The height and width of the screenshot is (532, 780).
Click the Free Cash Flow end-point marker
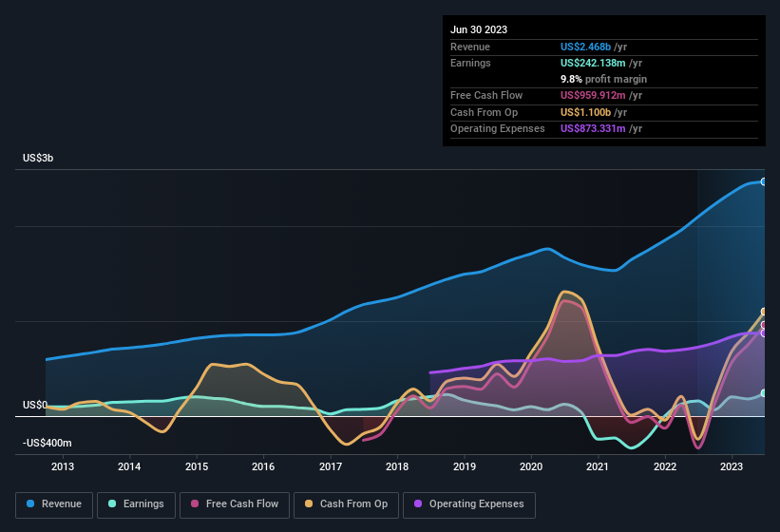tap(764, 325)
